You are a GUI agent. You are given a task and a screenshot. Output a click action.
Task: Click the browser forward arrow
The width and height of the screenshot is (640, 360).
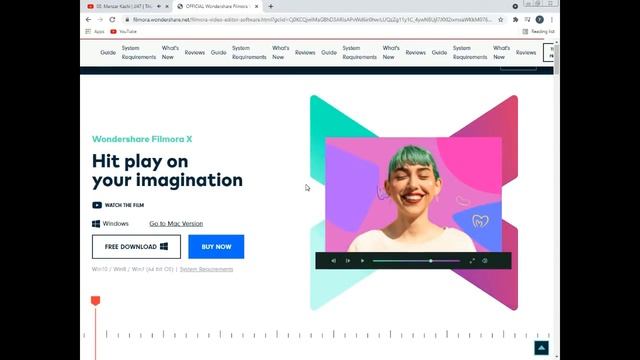pos(100,20)
